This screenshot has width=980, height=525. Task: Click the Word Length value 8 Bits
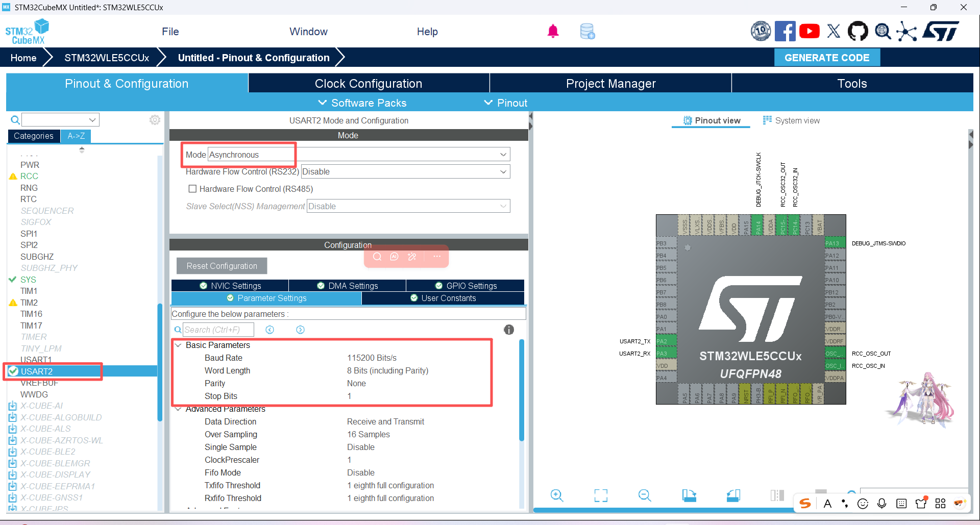pyautogui.click(x=387, y=370)
